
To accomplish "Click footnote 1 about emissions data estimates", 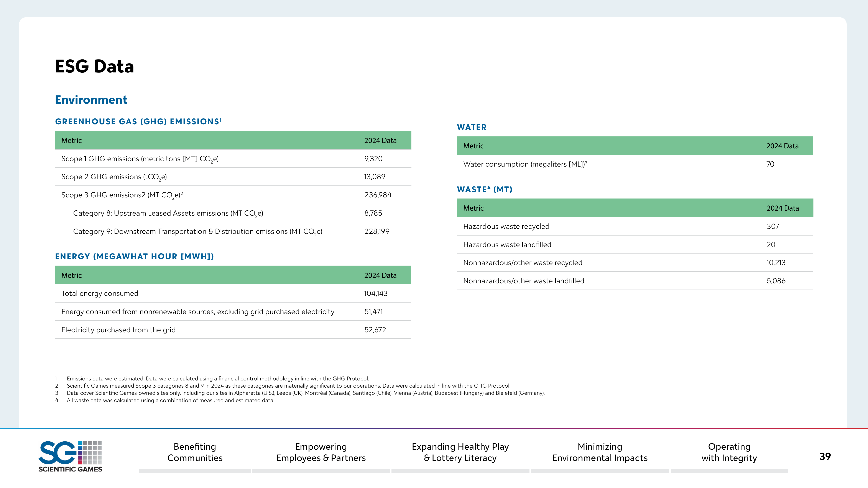I will (x=212, y=378).
